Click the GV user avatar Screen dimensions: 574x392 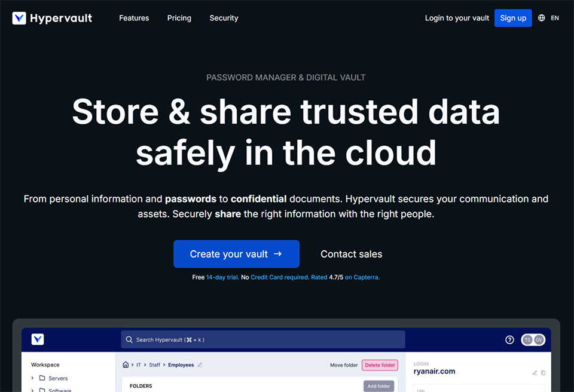(x=539, y=339)
